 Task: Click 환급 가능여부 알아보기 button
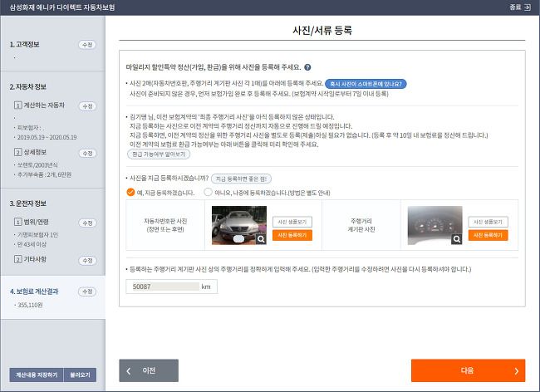159,154
